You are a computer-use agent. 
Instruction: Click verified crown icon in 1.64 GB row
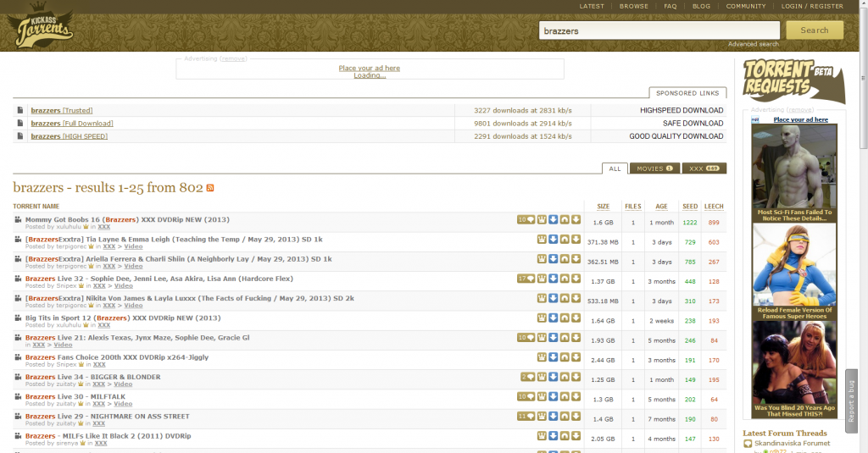[x=542, y=318]
